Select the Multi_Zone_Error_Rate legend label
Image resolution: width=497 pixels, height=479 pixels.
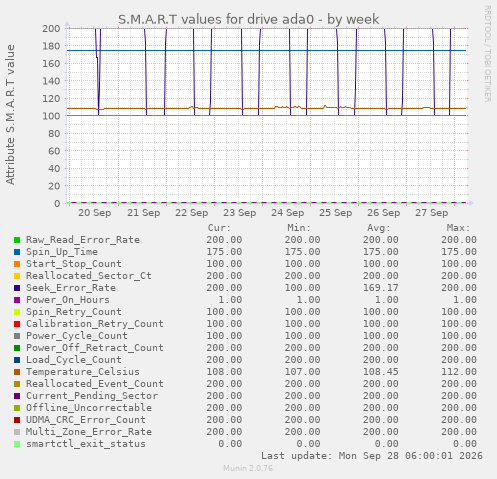[89, 432]
